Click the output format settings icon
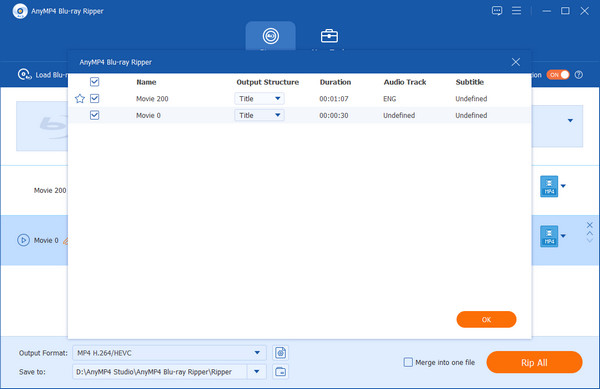The height and width of the screenshot is (389, 600). [x=280, y=353]
